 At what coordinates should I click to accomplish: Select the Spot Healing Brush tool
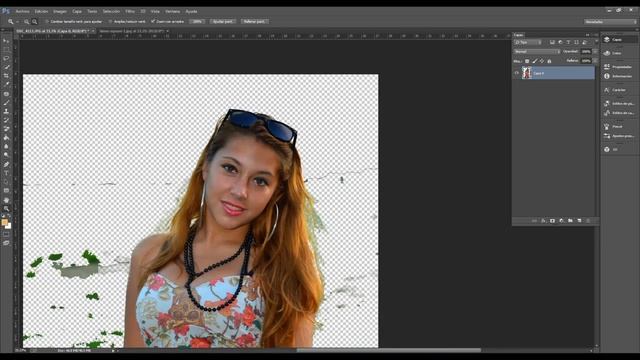pos(6,94)
